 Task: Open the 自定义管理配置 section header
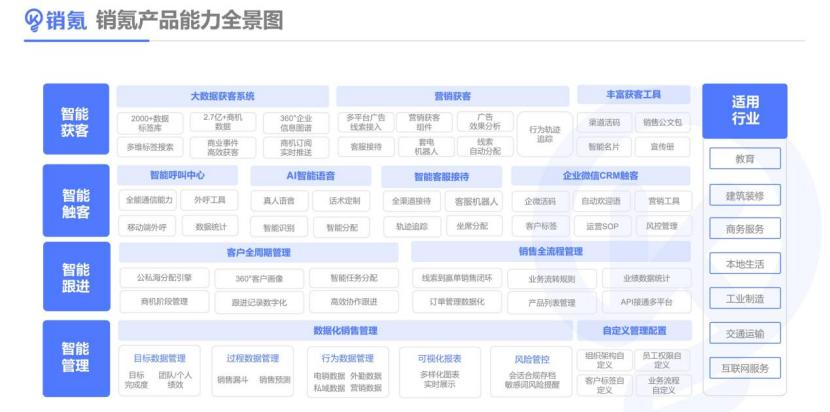(x=634, y=330)
